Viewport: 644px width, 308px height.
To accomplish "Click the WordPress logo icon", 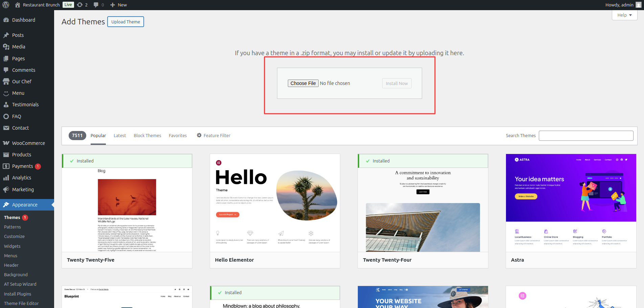I will (6, 5).
